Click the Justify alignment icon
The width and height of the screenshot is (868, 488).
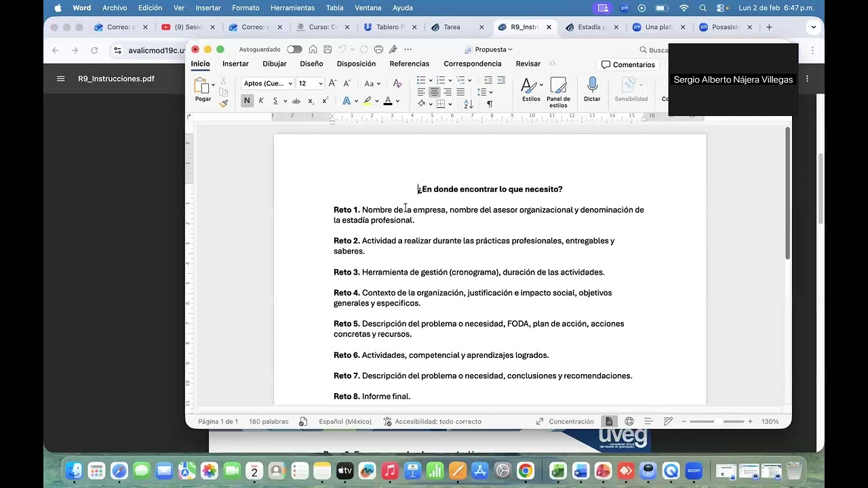pyautogui.click(x=460, y=92)
